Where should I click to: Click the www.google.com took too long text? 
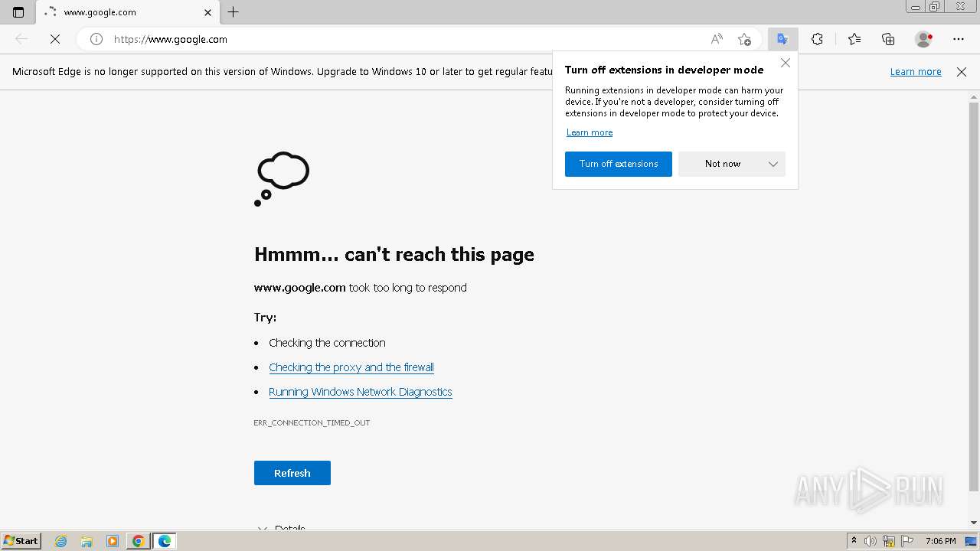(361, 288)
